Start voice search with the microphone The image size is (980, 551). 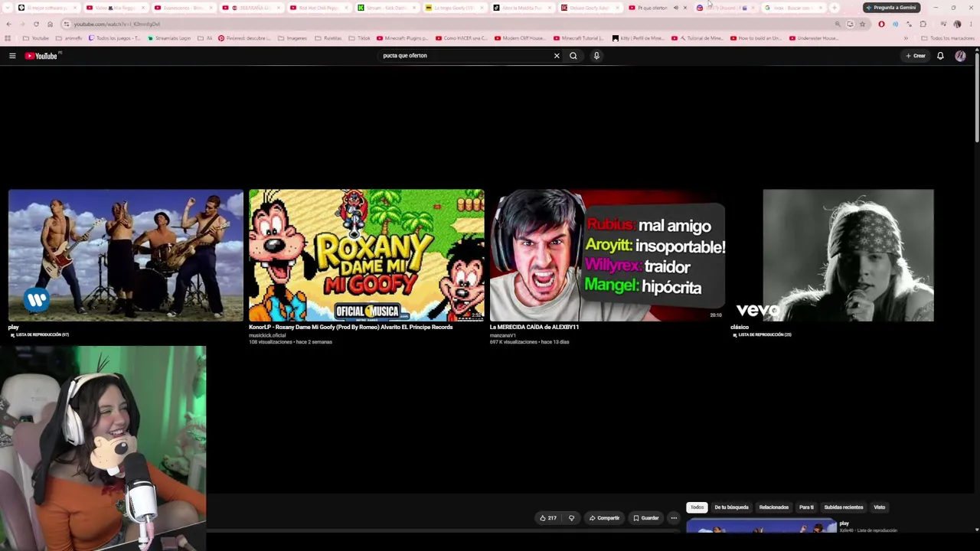[x=596, y=56]
